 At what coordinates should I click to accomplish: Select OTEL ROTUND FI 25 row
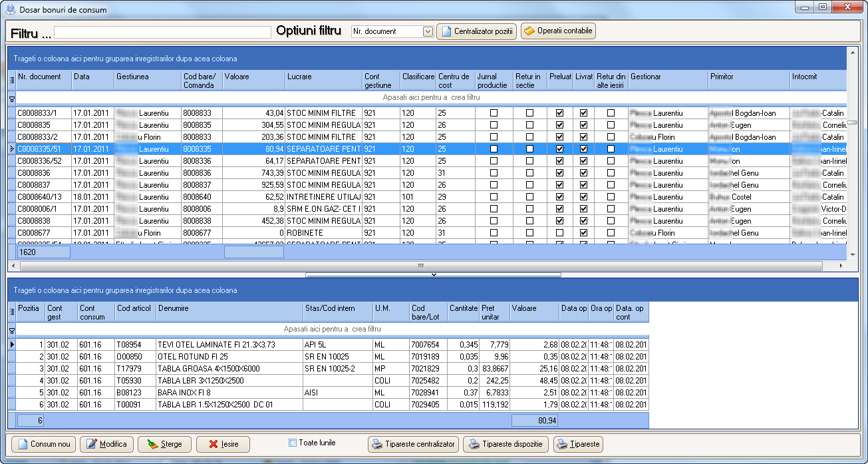tap(331, 357)
